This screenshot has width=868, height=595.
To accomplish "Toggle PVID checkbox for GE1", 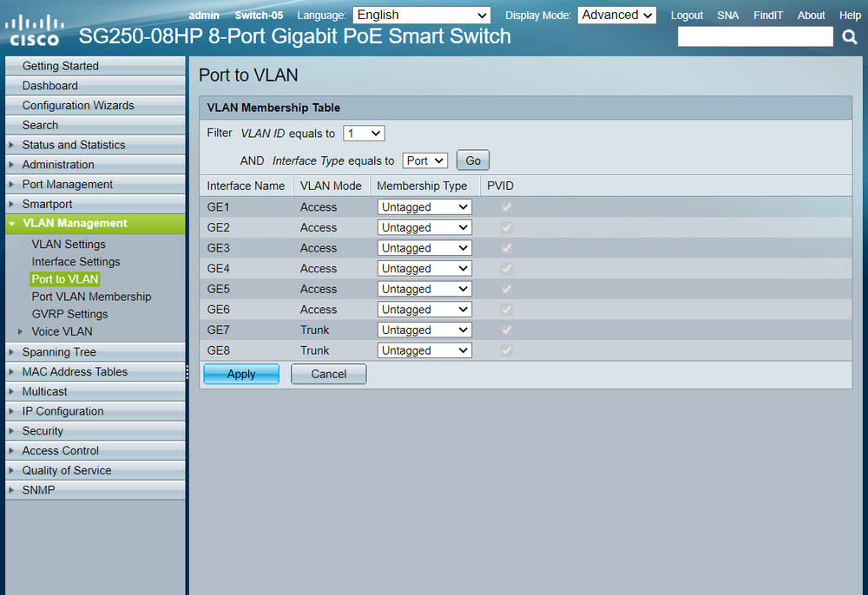I will pyautogui.click(x=507, y=207).
